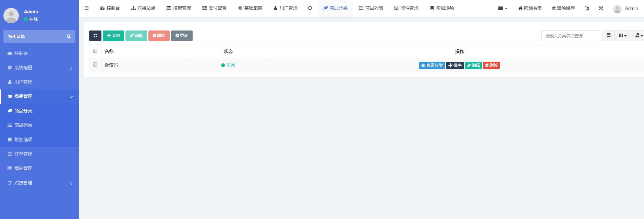The width and height of the screenshot is (644, 219).
Task: Click 查看分类 button for 邀请码
Action: [432, 65]
